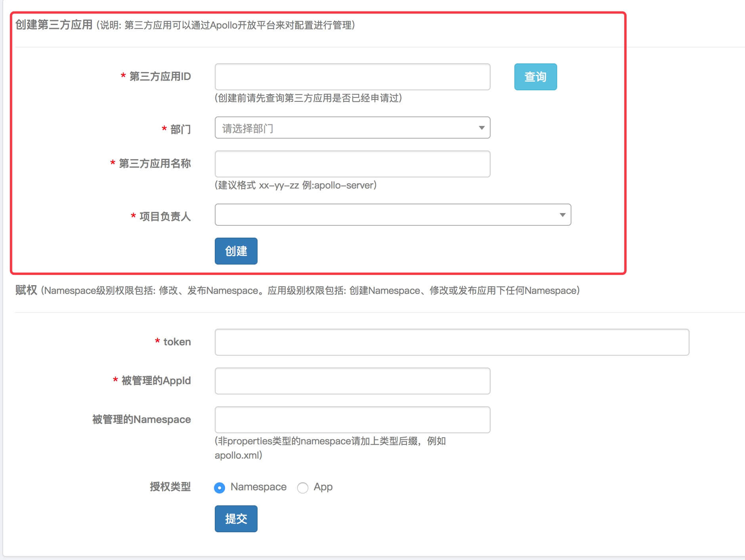Viewport: 745px width, 560px height.
Task: Click the 查询 query button
Action: tap(535, 77)
